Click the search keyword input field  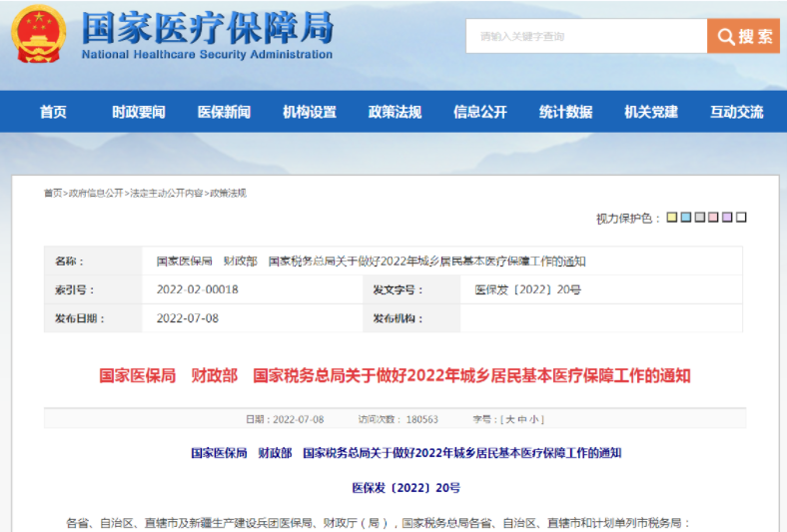coord(586,37)
